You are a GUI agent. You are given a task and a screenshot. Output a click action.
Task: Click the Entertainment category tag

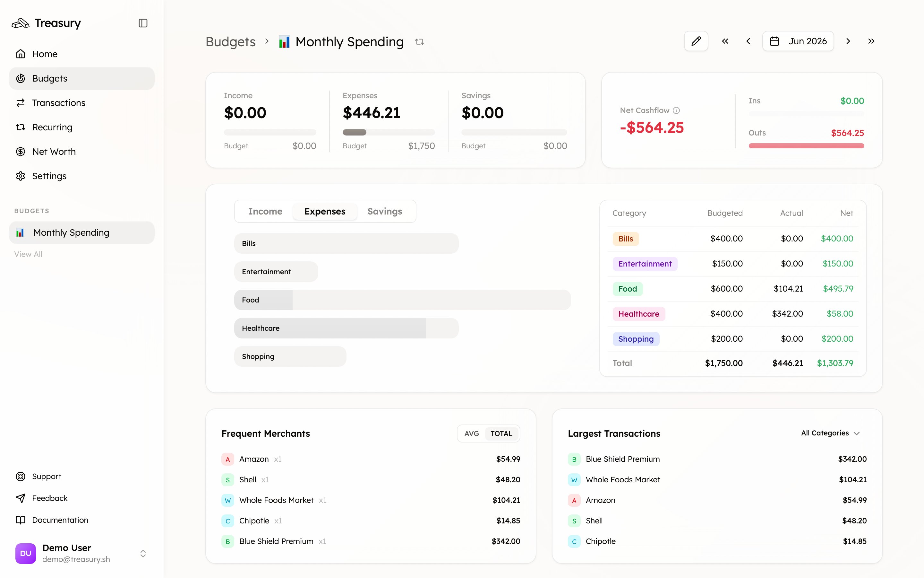click(645, 264)
